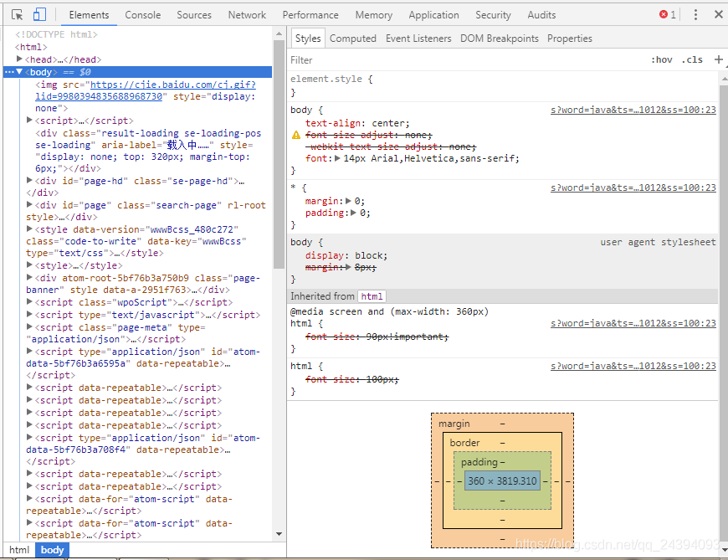Open the DOM Breakpoints sidebar tab

point(499,39)
